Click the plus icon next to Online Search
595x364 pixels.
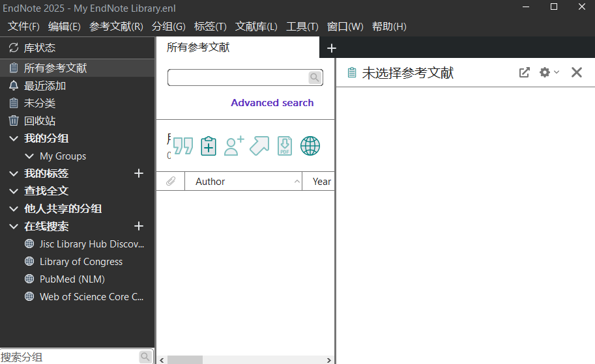pyautogui.click(x=139, y=226)
